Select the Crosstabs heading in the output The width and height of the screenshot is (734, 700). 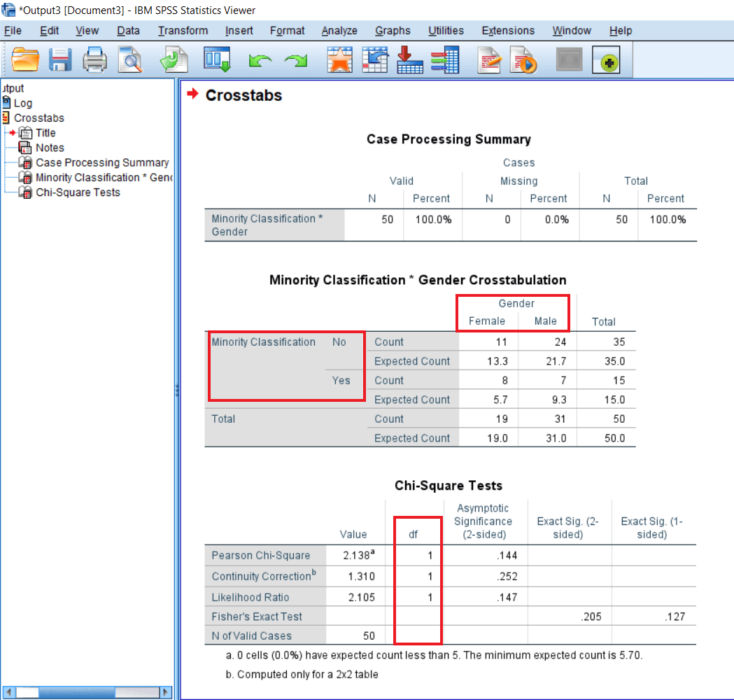click(x=244, y=95)
